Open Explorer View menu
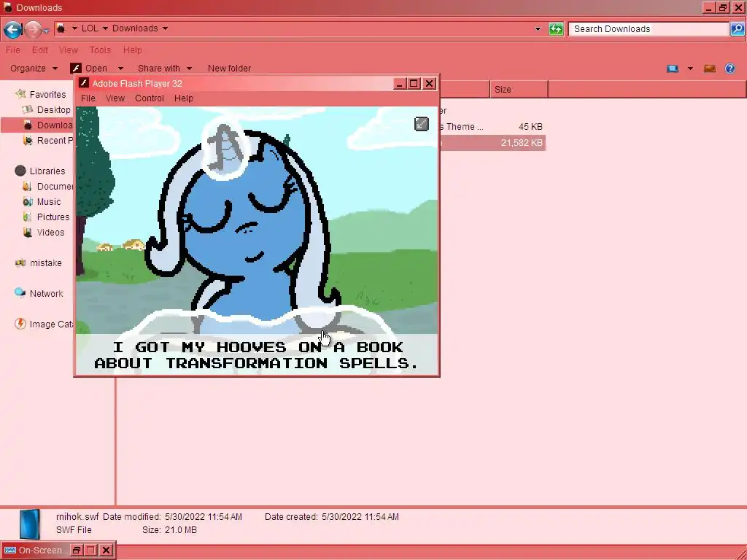 [x=68, y=50]
